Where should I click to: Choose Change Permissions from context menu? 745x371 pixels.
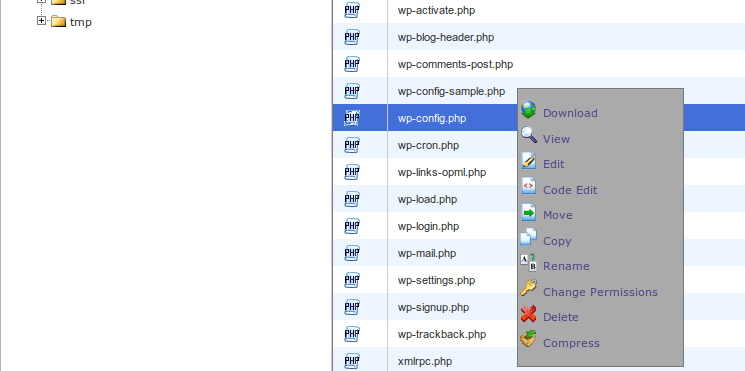[600, 292]
